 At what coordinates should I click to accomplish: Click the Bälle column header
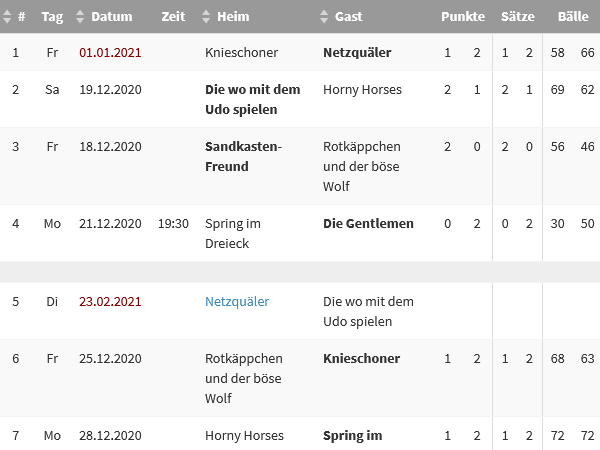(573, 17)
